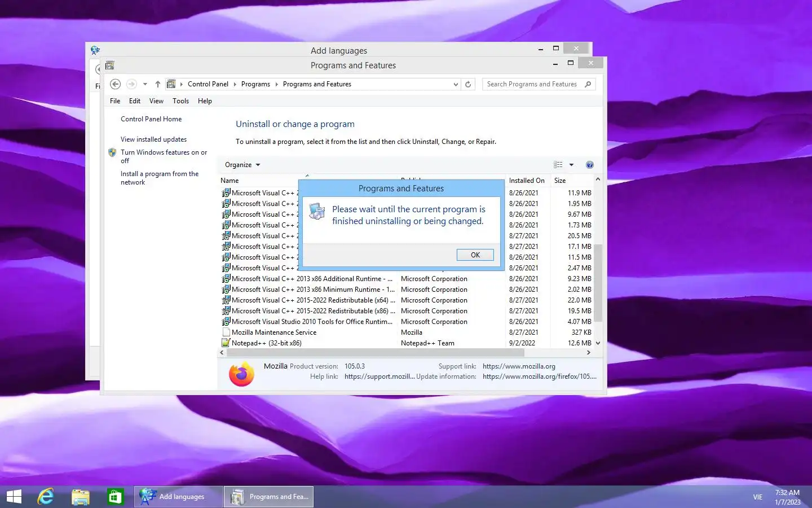
Task: Click the change view icon
Action: (558, 165)
